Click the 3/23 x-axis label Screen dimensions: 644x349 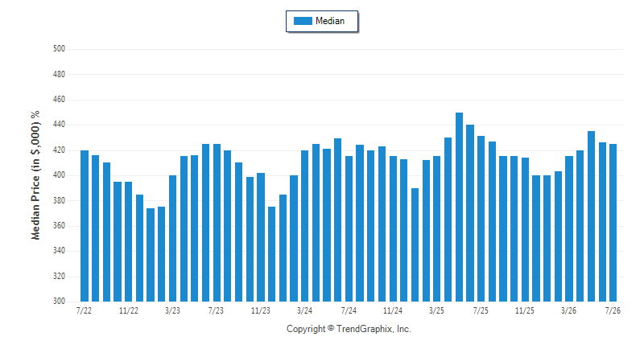click(x=172, y=310)
